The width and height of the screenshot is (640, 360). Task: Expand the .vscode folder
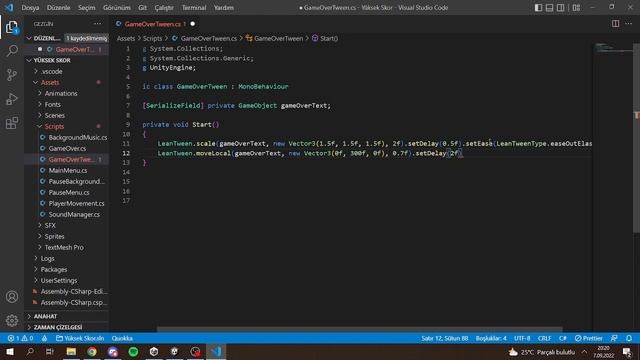click(67, 71)
